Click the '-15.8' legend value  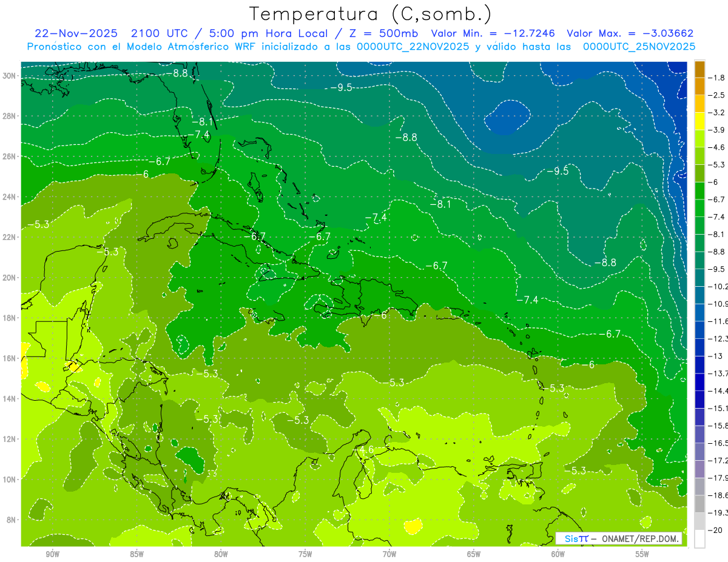click(717, 426)
